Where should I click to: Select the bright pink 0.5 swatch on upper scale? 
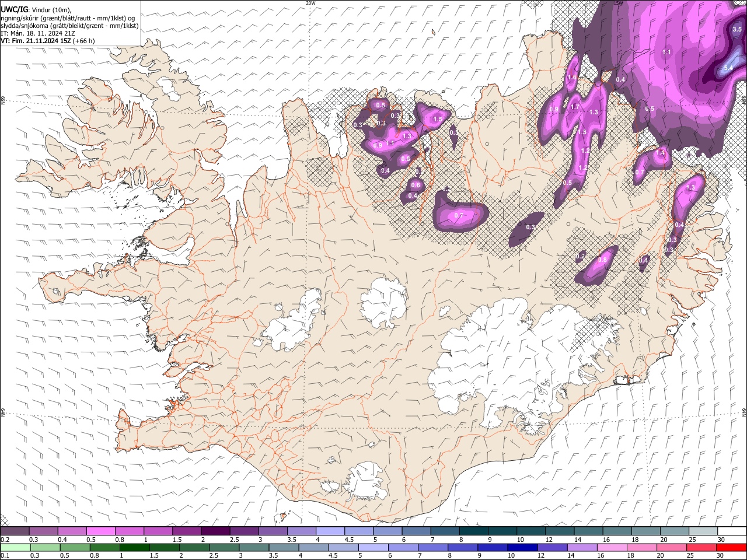[100, 531]
